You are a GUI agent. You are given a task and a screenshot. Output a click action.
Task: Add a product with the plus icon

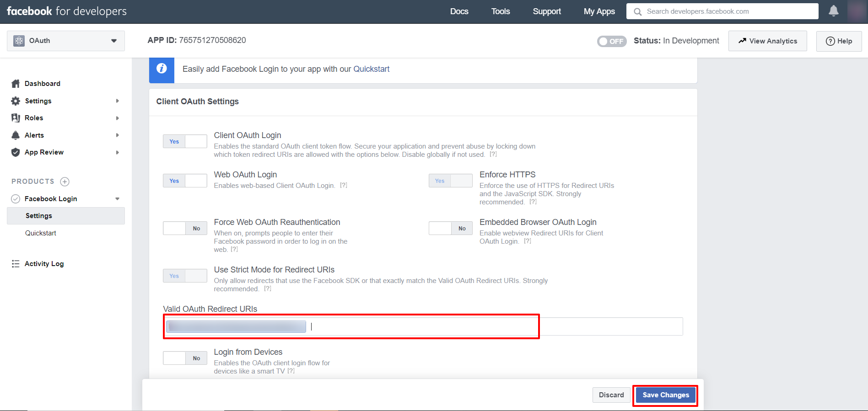pos(65,181)
